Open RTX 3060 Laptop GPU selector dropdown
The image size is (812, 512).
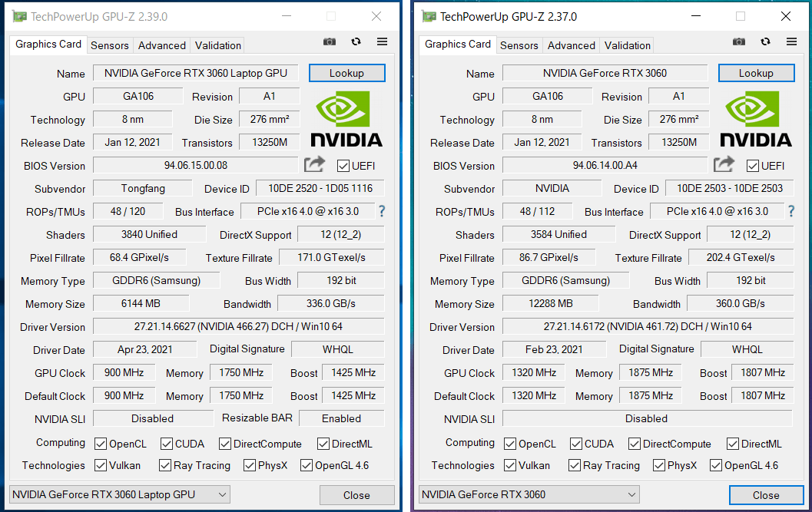click(120, 495)
